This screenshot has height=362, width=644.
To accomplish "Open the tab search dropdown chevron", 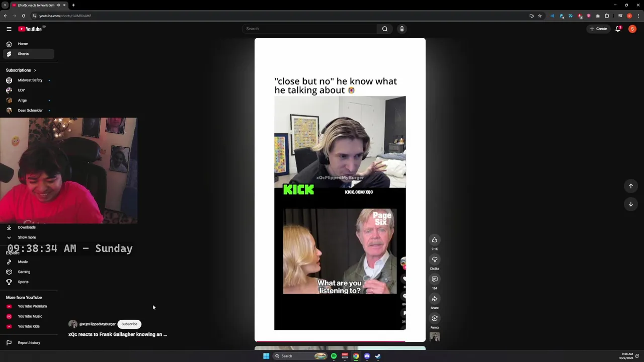I will [5, 5].
